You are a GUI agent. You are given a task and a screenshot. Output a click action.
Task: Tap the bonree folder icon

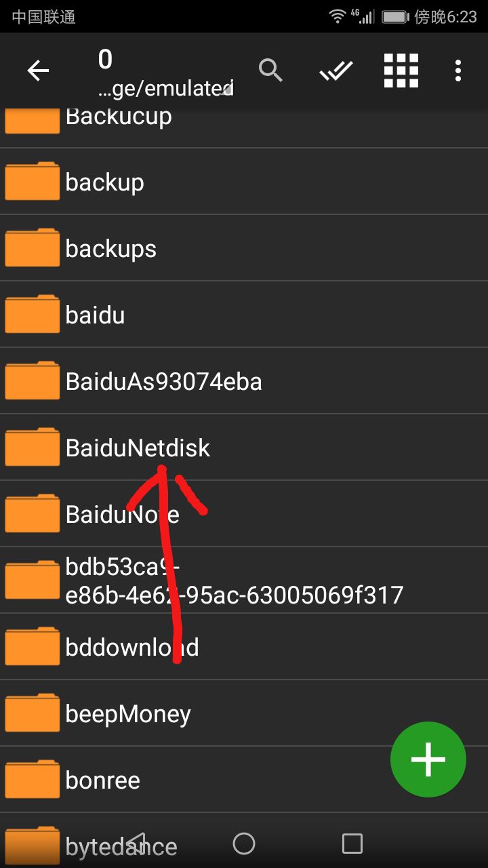tap(32, 780)
